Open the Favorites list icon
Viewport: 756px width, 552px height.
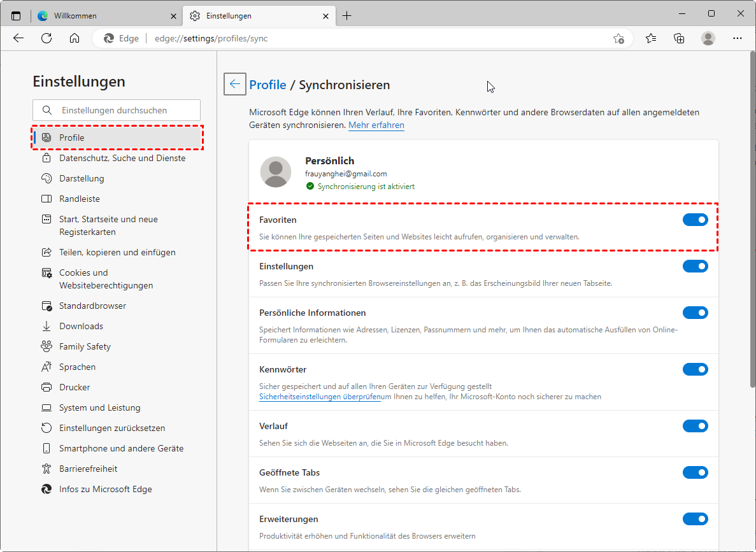tap(651, 39)
